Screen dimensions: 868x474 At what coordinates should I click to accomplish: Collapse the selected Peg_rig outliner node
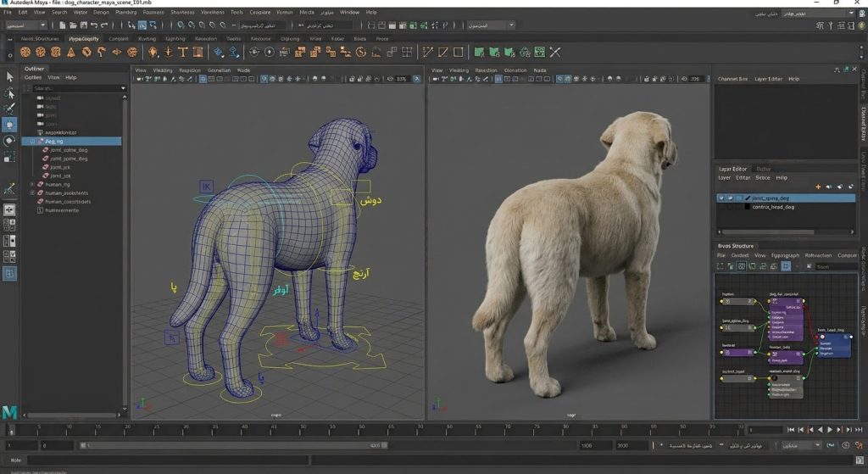[x=33, y=142]
